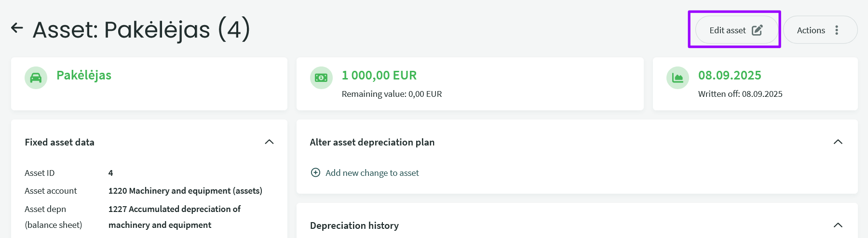868x238 pixels.
Task: Click the 1227 Accumulated depreciation account value
Action: pyautogui.click(x=174, y=217)
